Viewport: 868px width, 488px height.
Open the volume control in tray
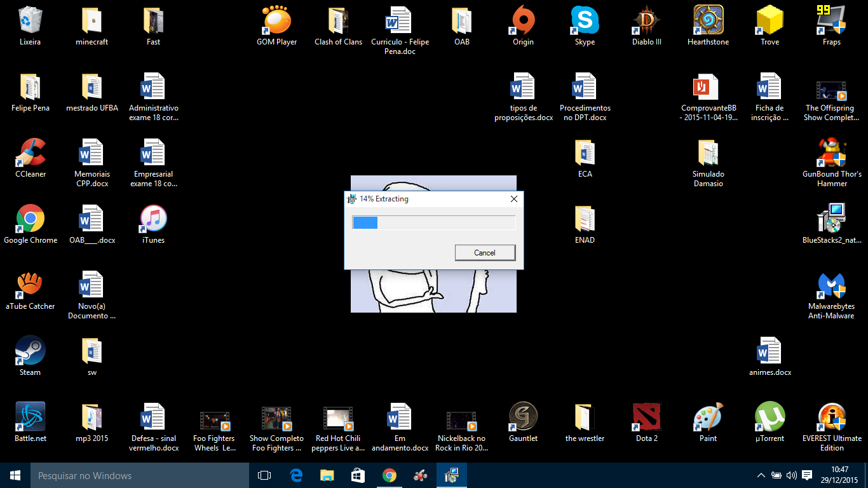(x=792, y=475)
